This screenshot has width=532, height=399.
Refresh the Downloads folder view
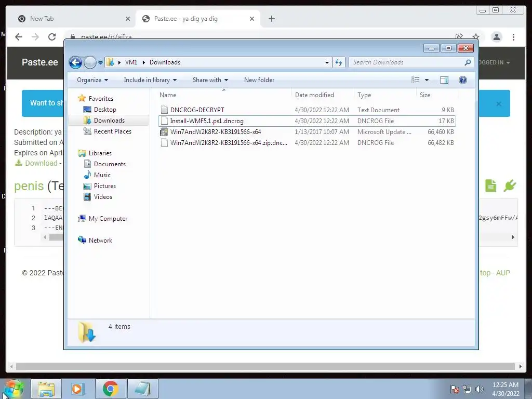(339, 62)
